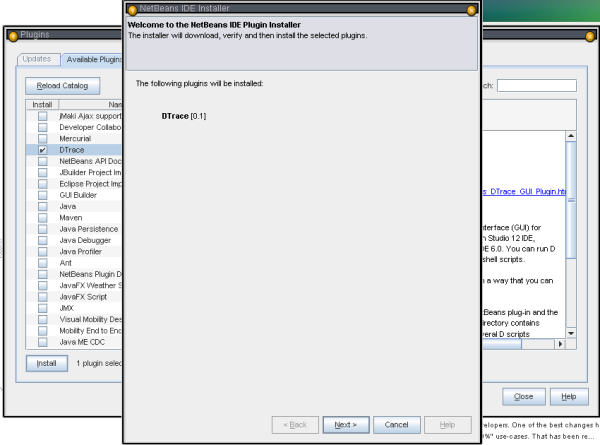600x445 pixels.
Task: Click the vertical scrollbar thumb in description
Action: coord(571,200)
